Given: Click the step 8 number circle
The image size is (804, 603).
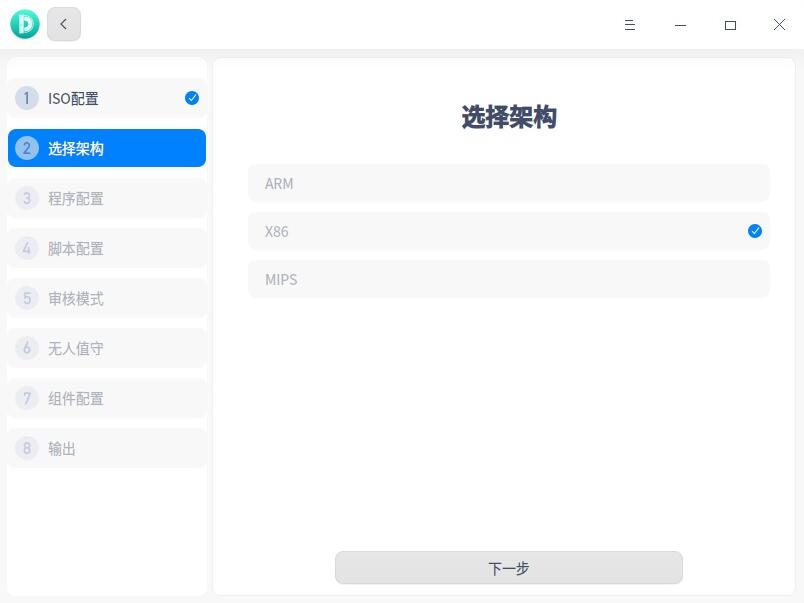Looking at the screenshot, I should coord(26,448).
